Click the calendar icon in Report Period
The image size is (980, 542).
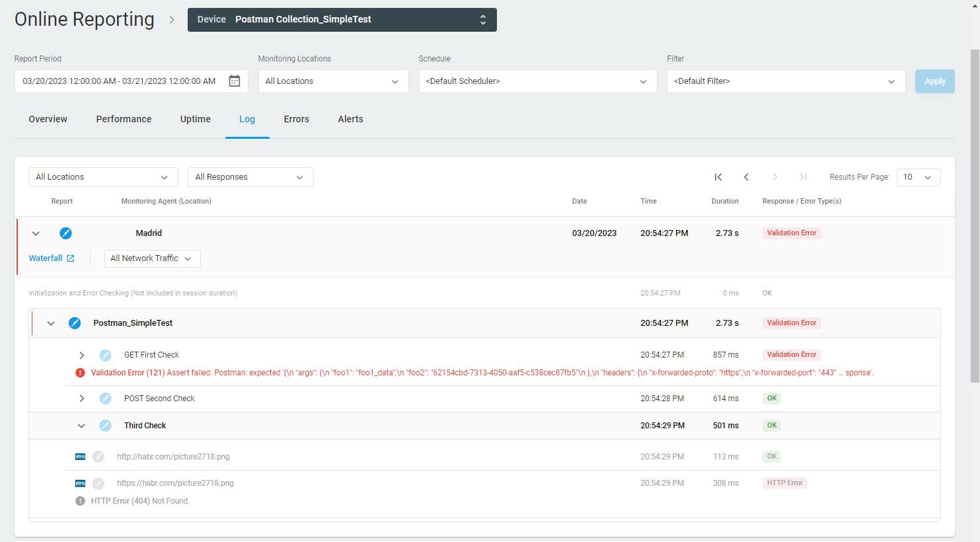pyautogui.click(x=235, y=80)
